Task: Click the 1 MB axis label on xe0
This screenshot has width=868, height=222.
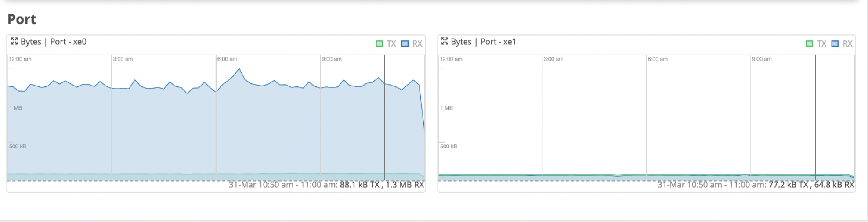Action: [x=16, y=108]
